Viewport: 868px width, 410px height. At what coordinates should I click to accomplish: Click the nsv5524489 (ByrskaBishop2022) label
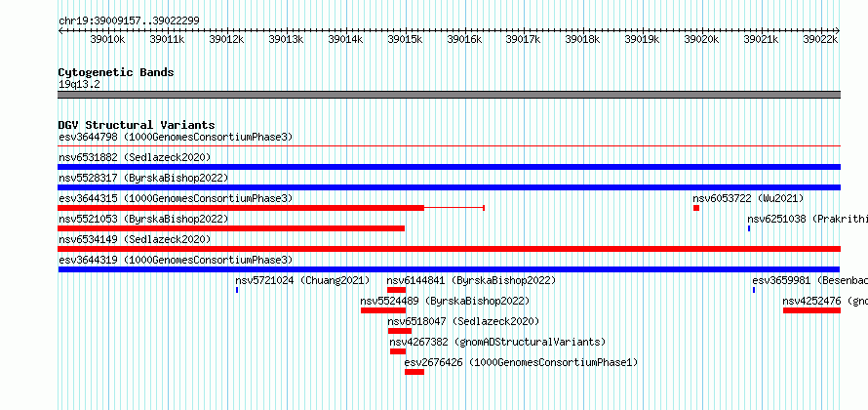click(x=445, y=302)
